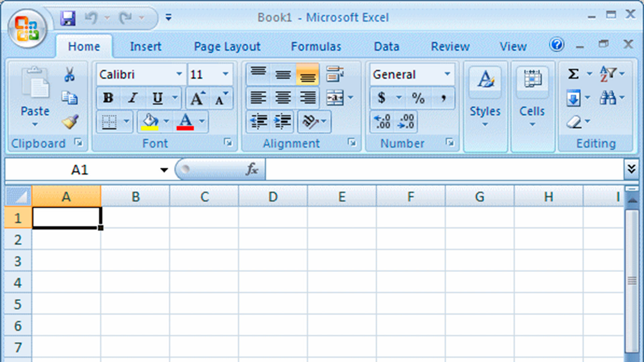Click the Wrap Text icon
The width and height of the screenshot is (644, 362).
tap(335, 74)
